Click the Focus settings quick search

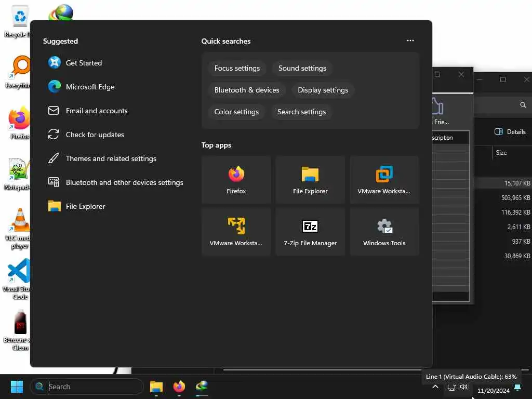(237, 68)
